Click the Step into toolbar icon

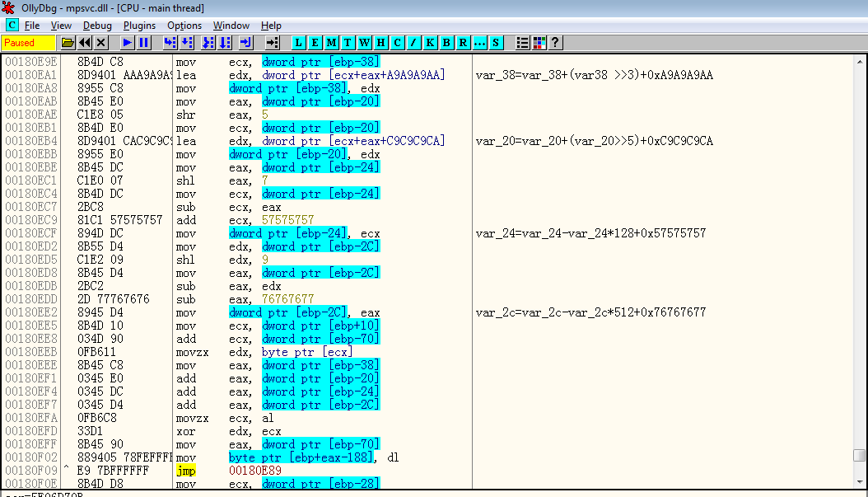tap(170, 43)
